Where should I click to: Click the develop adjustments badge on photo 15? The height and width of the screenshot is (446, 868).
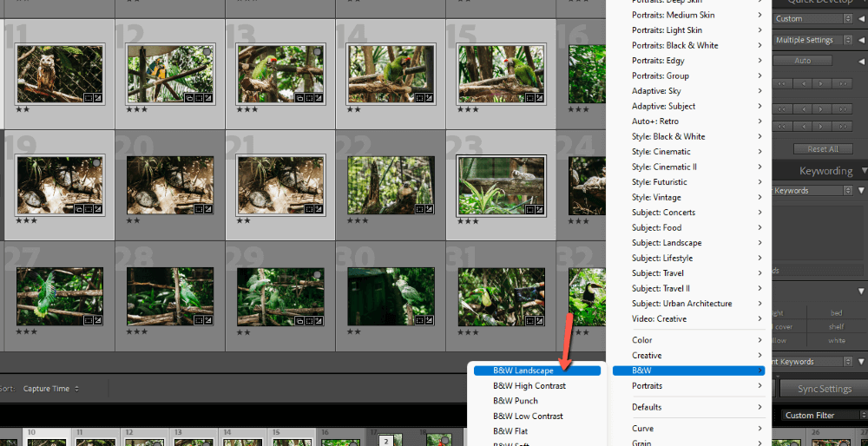tap(539, 98)
